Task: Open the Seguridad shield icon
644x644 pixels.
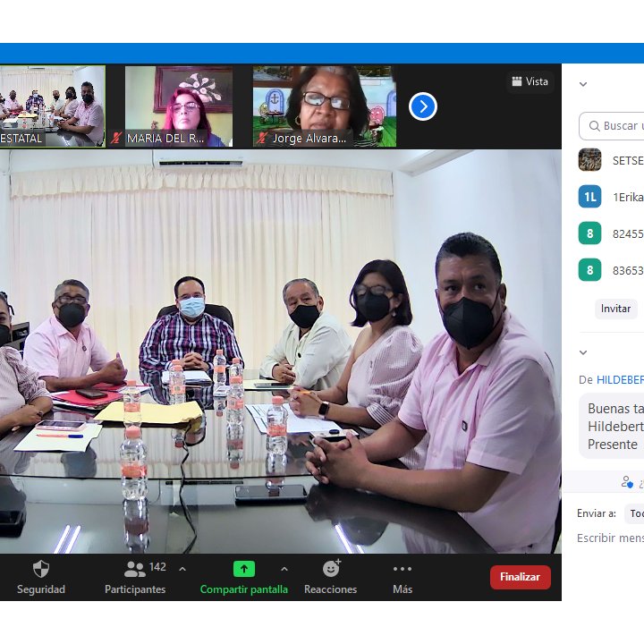Action: (x=41, y=569)
